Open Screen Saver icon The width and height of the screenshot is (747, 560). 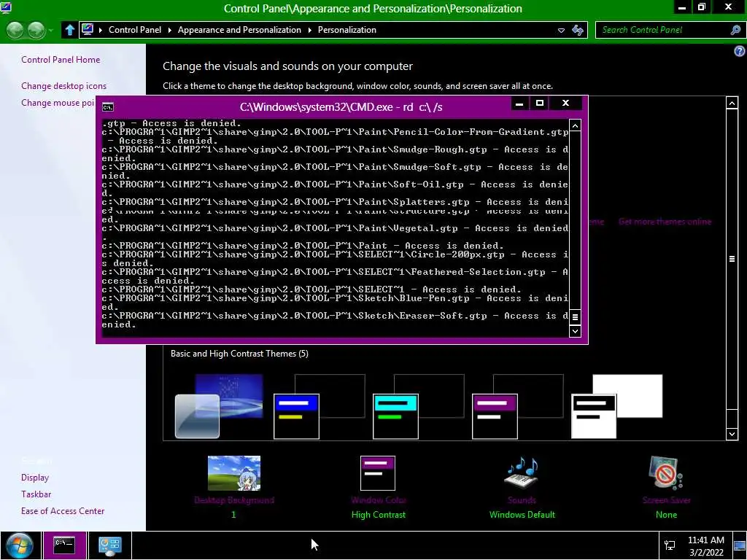[666, 472]
